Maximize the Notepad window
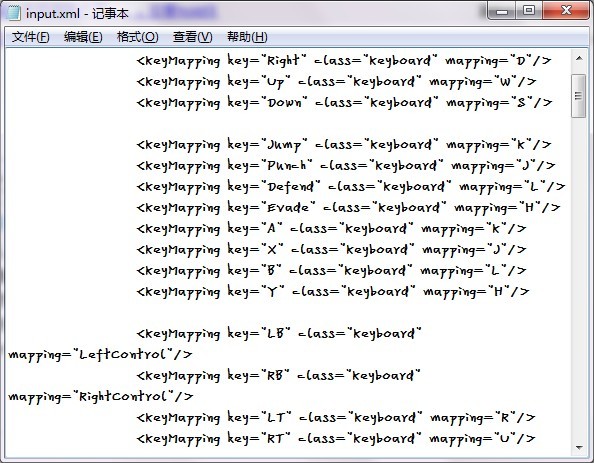 (x=529, y=11)
